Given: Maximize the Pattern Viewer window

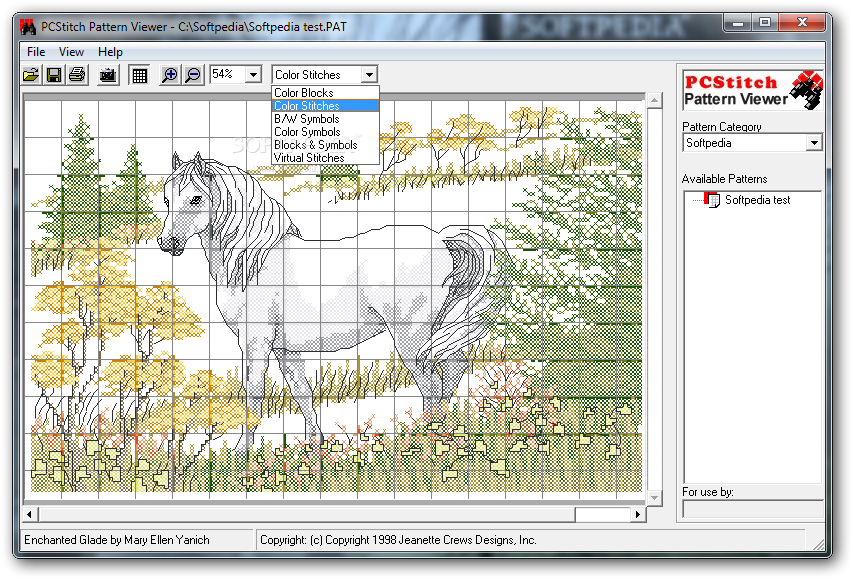Looking at the screenshot, I should coord(765,22).
